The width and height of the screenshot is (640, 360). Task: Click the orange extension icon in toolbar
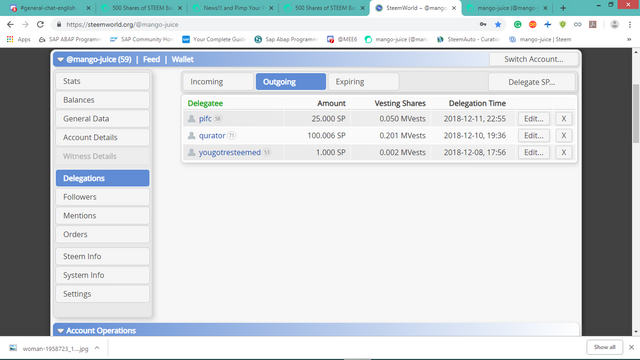533,24
